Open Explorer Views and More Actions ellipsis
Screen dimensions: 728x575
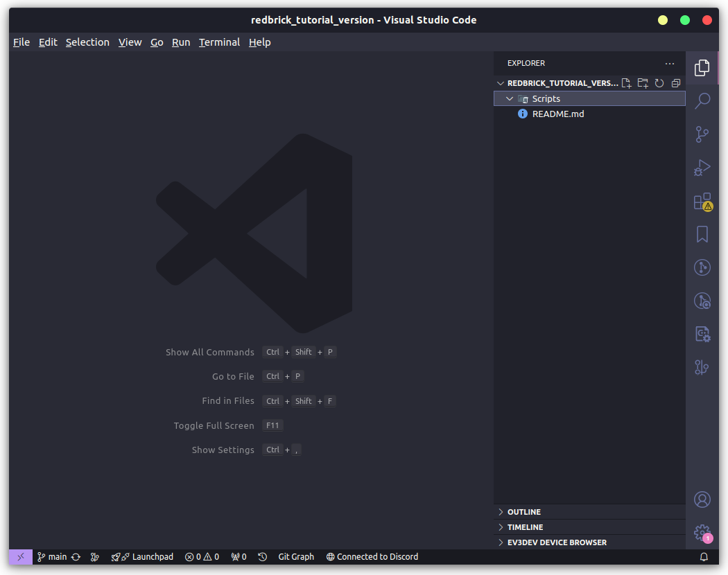(x=670, y=64)
